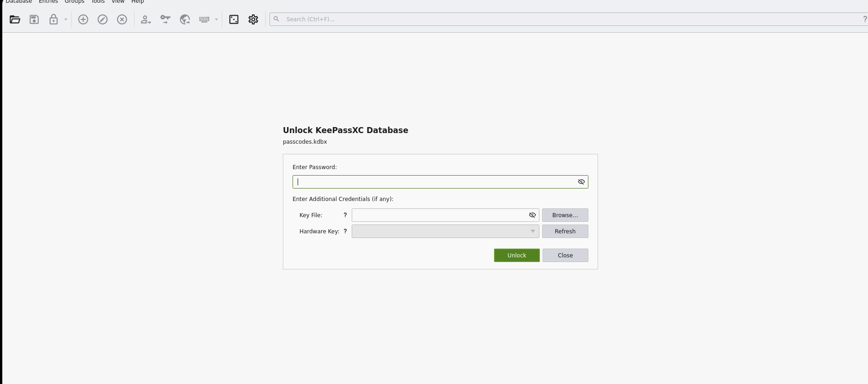
Task: Toggle visibility of the Key File field
Action: tap(532, 215)
